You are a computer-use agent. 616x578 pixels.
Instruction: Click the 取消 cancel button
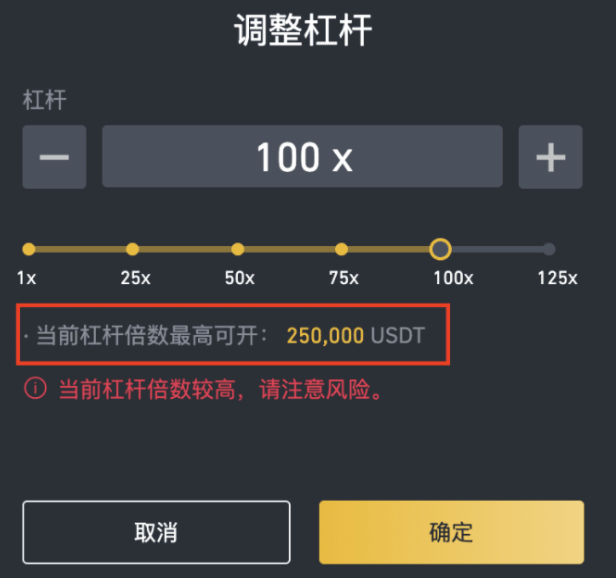(x=156, y=532)
